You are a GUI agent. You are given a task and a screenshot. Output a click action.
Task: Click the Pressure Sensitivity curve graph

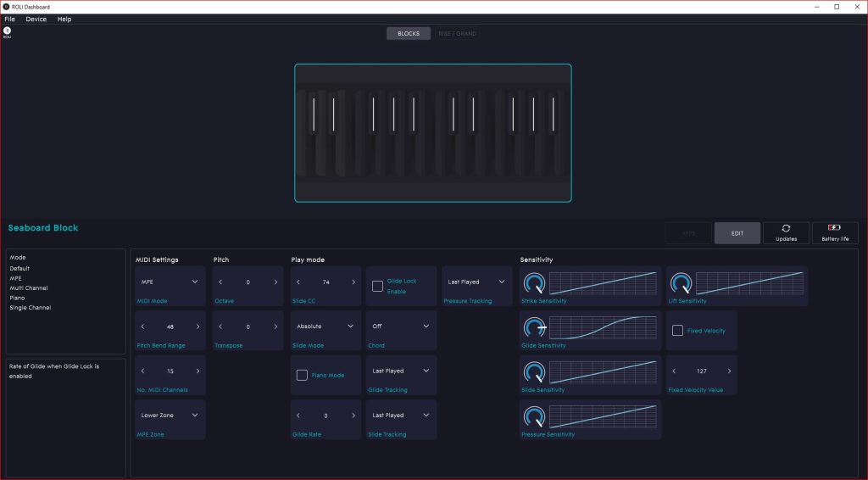coord(603,416)
